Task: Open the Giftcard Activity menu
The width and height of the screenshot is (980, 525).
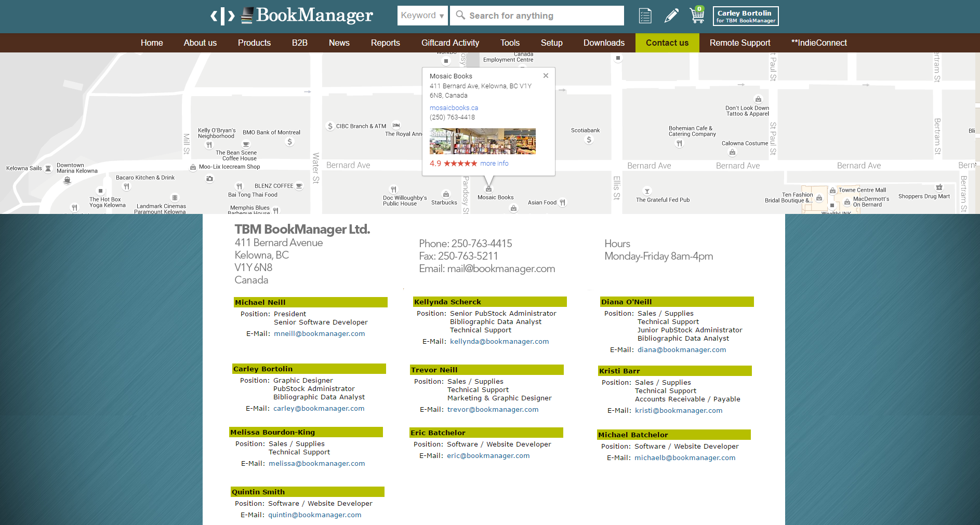Action: [x=450, y=43]
